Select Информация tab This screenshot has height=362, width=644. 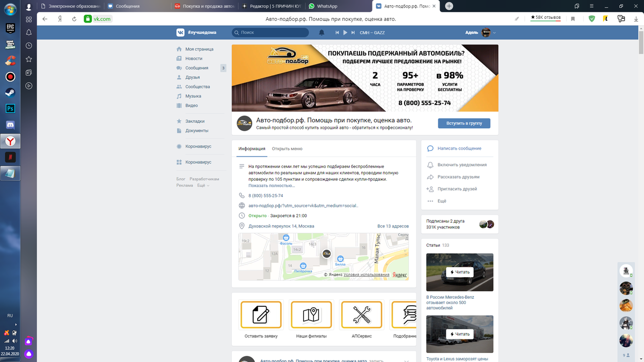252,149
